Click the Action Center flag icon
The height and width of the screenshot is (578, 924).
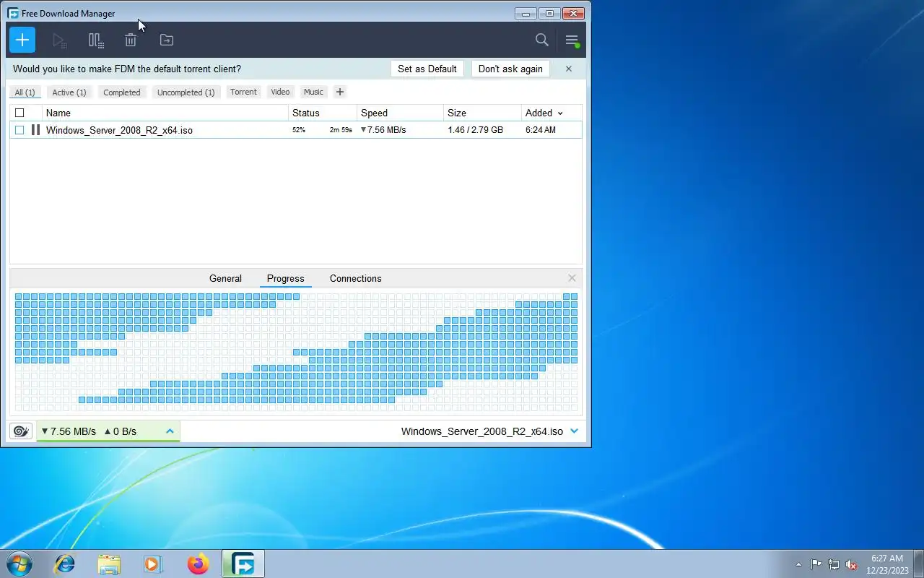[x=816, y=564]
